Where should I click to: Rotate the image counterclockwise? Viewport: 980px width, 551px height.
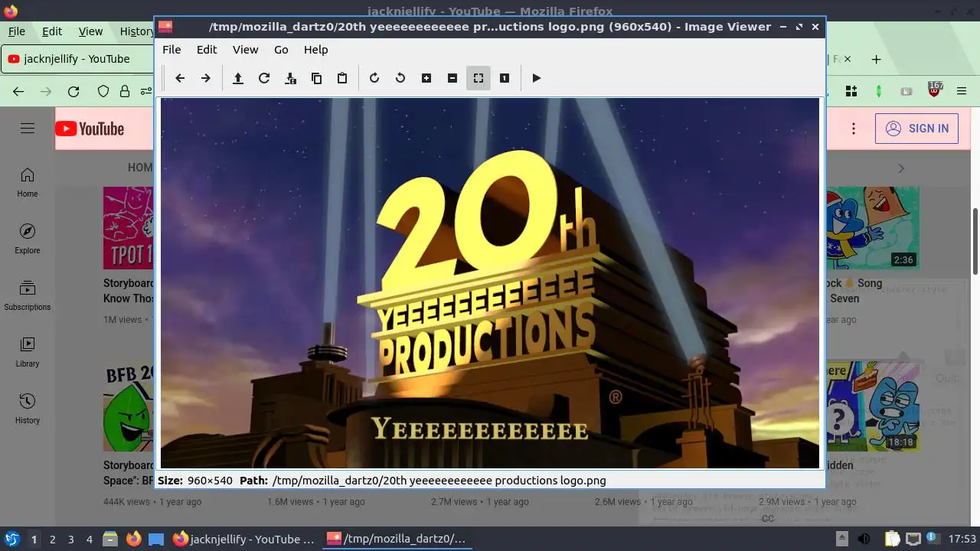click(400, 78)
